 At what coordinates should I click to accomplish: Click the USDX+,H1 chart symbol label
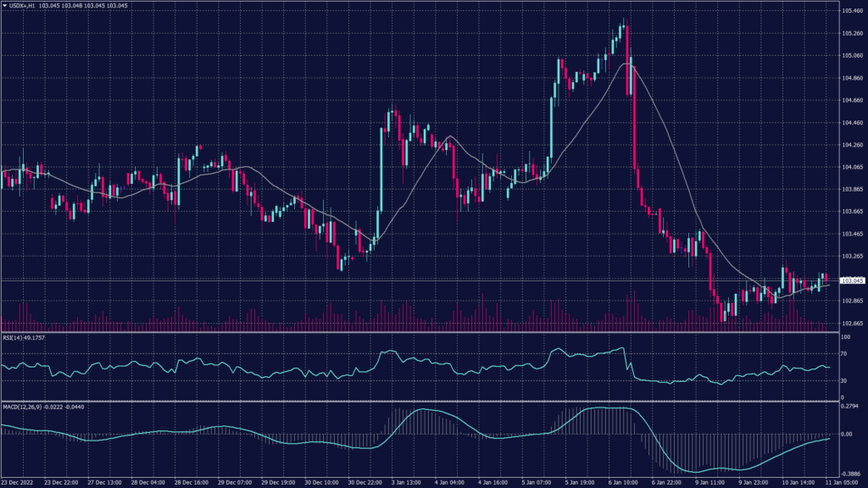[21, 5]
